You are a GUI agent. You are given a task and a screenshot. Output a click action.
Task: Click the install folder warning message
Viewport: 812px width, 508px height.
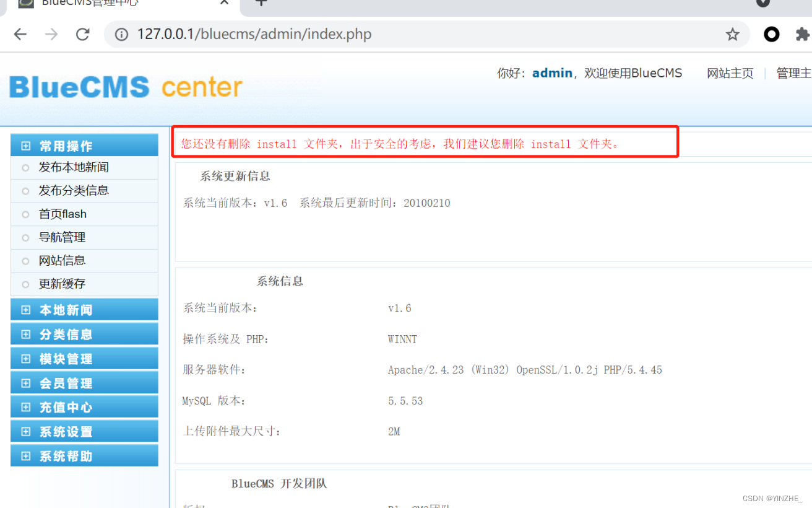(x=400, y=144)
